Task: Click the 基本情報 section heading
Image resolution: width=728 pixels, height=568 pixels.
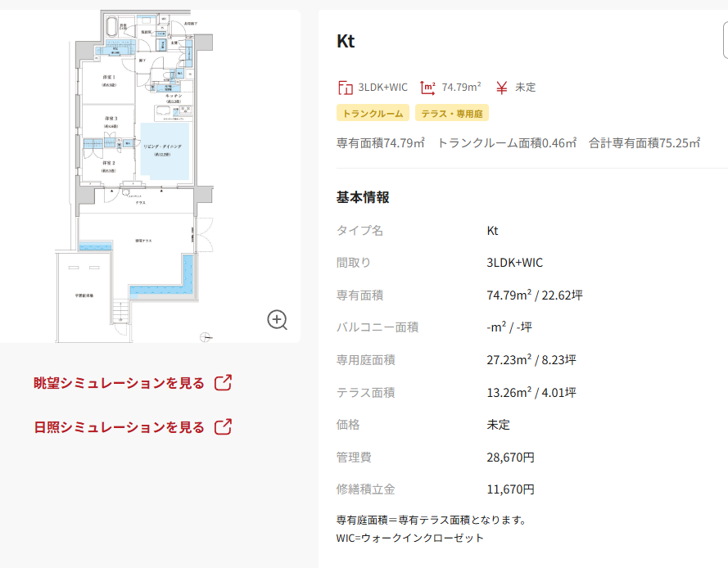Action: coord(363,197)
